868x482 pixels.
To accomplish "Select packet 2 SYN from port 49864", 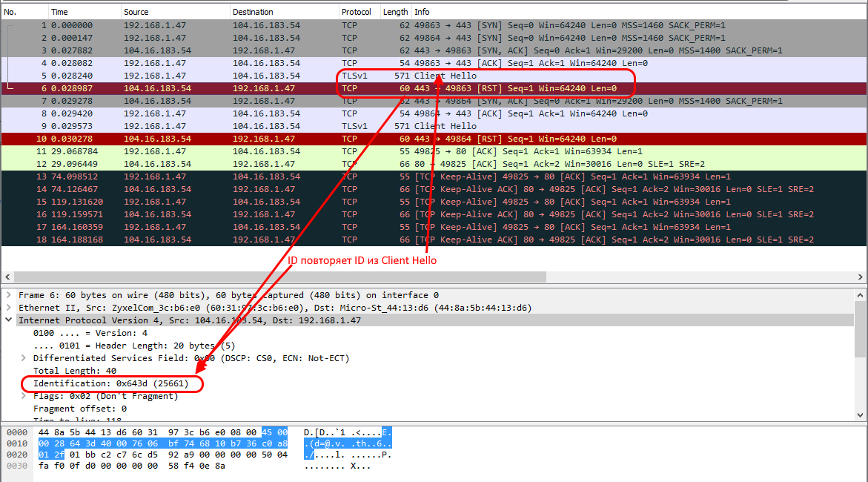I will coord(434,39).
